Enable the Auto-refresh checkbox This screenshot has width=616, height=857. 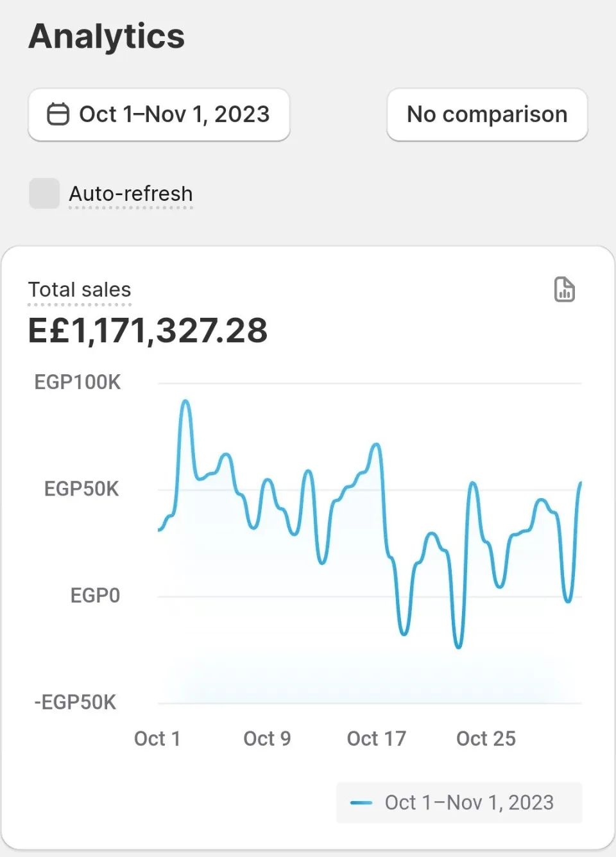[44, 193]
